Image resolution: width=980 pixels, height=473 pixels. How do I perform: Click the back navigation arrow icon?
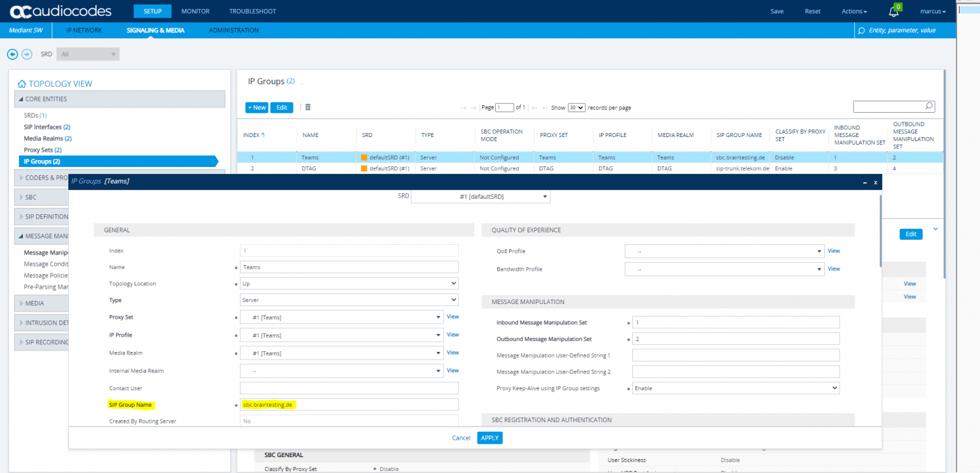12,54
